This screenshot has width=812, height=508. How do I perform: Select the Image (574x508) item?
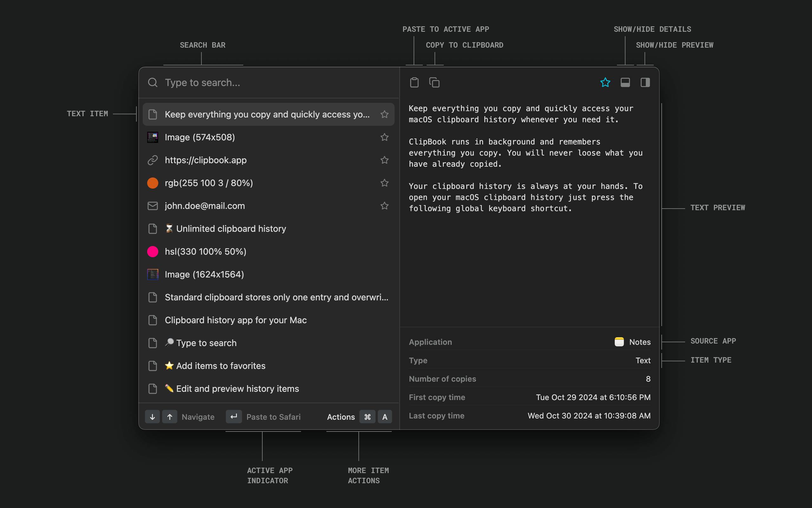coord(268,137)
